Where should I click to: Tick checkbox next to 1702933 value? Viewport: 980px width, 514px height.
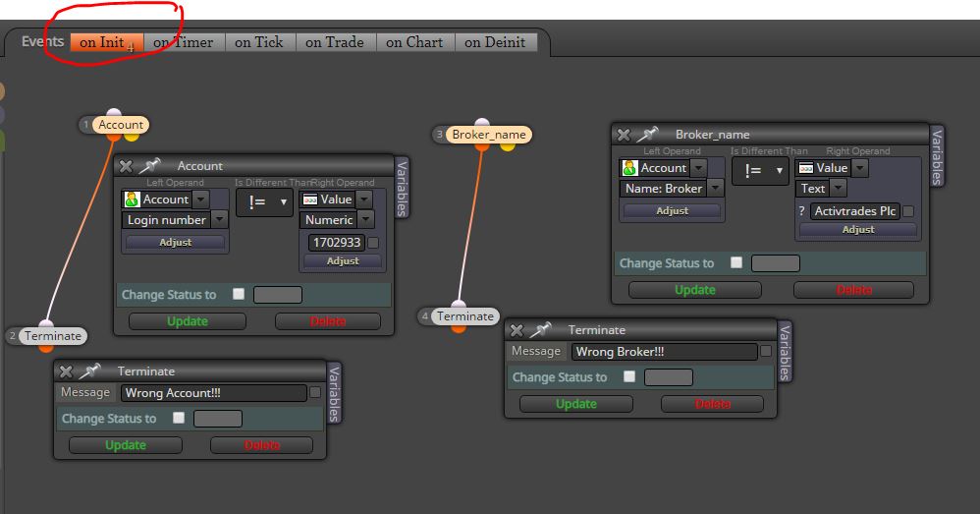pos(373,243)
